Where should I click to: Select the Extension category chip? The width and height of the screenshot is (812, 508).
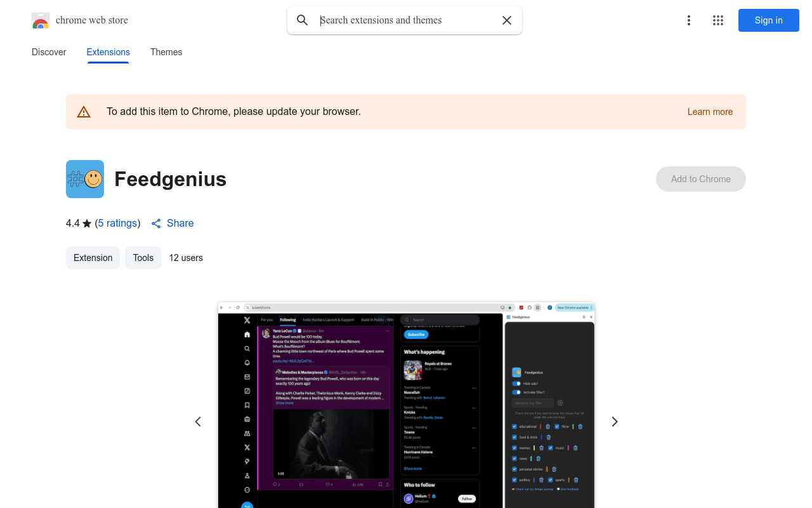(x=93, y=258)
